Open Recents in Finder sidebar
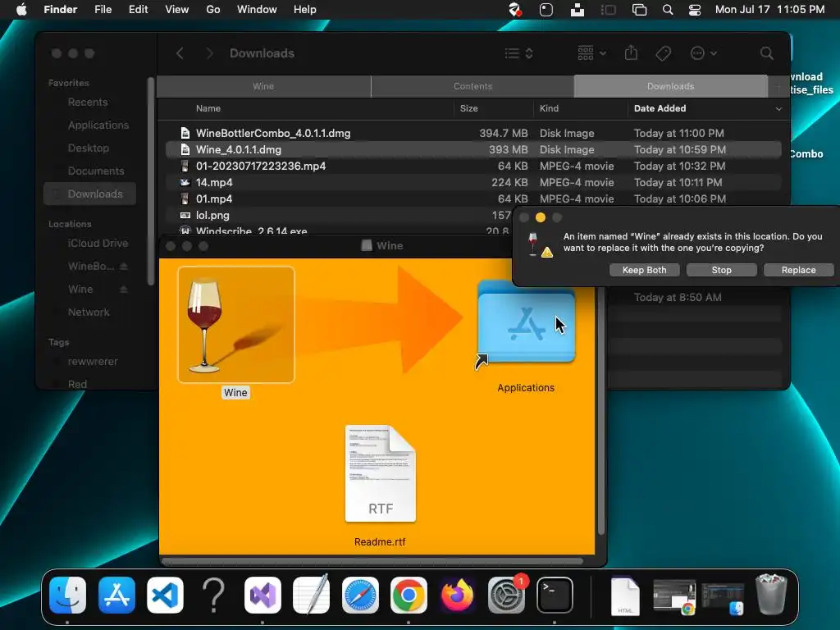This screenshot has width=840, height=630. [88, 102]
